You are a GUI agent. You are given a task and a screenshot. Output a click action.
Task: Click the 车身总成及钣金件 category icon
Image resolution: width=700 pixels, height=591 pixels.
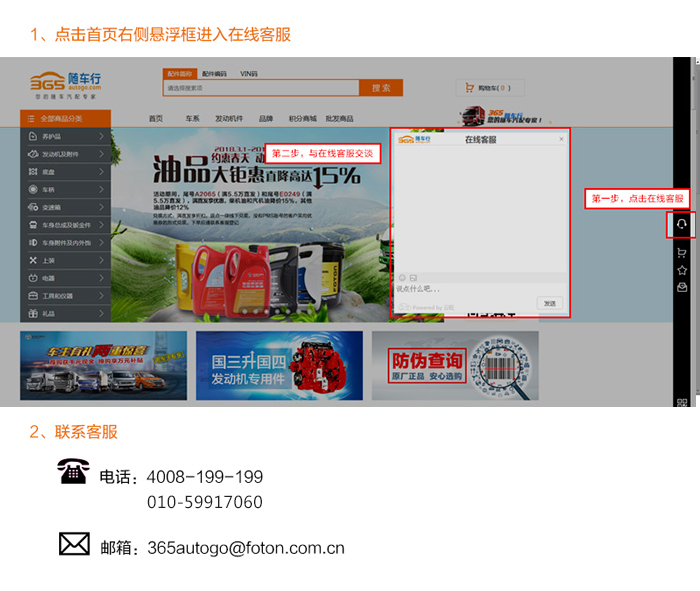pyautogui.click(x=33, y=225)
